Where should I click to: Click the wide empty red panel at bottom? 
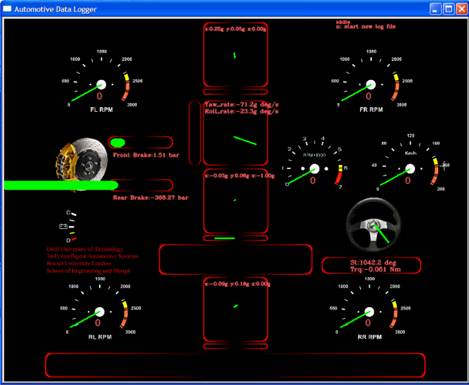coord(235,365)
